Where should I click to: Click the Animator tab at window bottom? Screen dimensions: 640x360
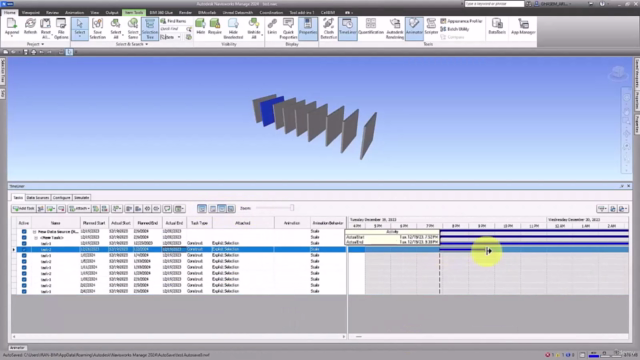[17, 348]
